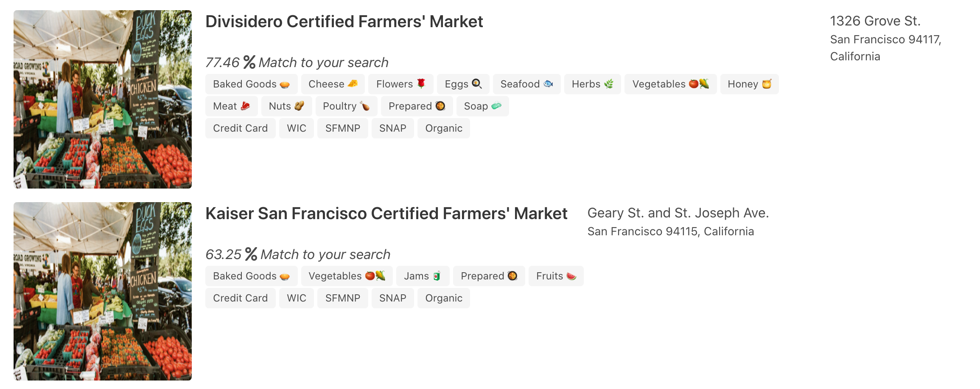Click the soap bar icon

(496, 106)
